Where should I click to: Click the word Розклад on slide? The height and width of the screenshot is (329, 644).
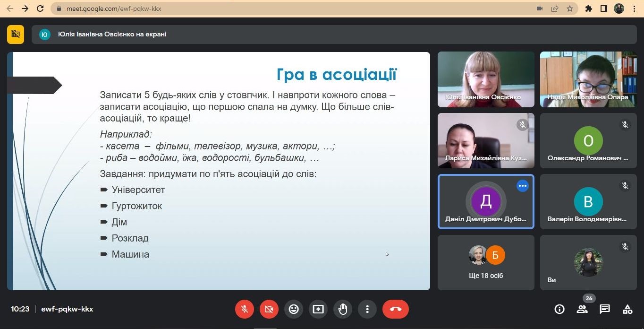click(130, 238)
